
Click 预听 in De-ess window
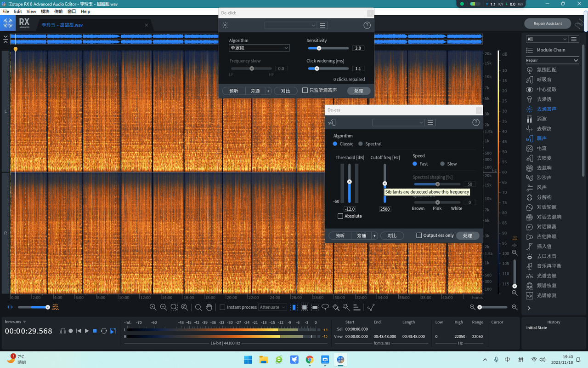tap(340, 236)
